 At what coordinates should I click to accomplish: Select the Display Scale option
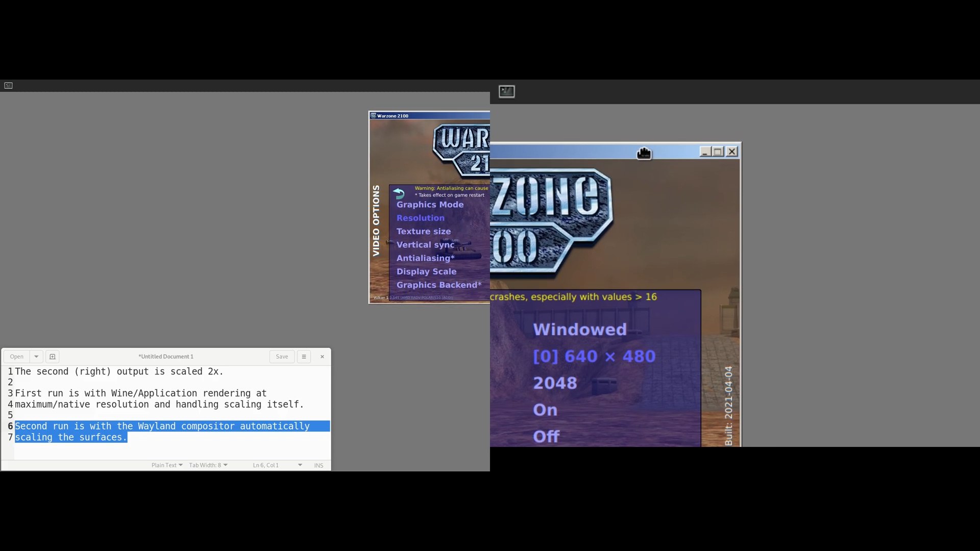click(x=427, y=271)
